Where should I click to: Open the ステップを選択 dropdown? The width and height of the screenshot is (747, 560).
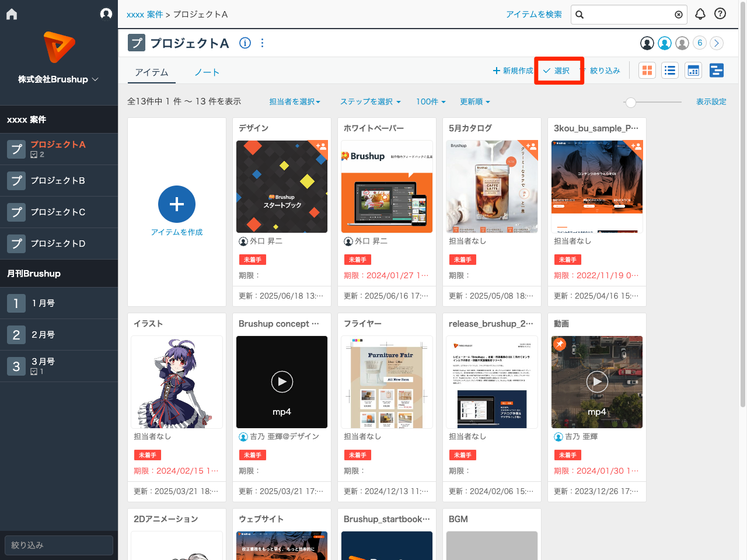click(370, 101)
